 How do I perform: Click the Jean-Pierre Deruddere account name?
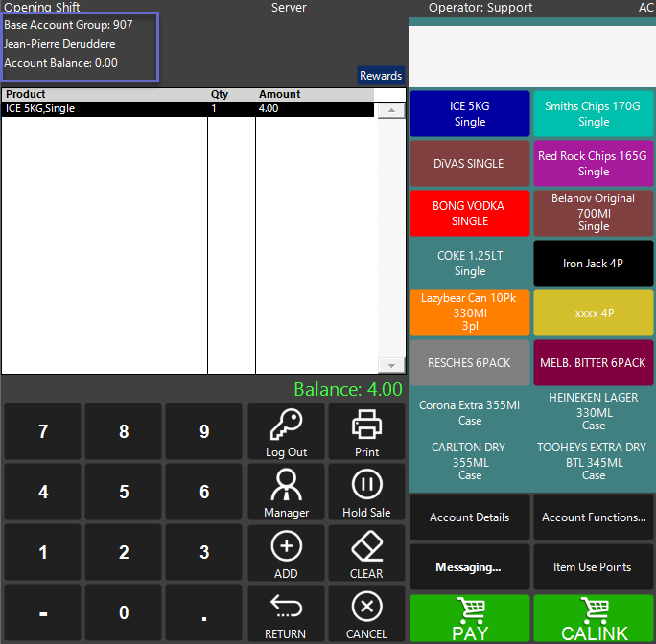[59, 44]
